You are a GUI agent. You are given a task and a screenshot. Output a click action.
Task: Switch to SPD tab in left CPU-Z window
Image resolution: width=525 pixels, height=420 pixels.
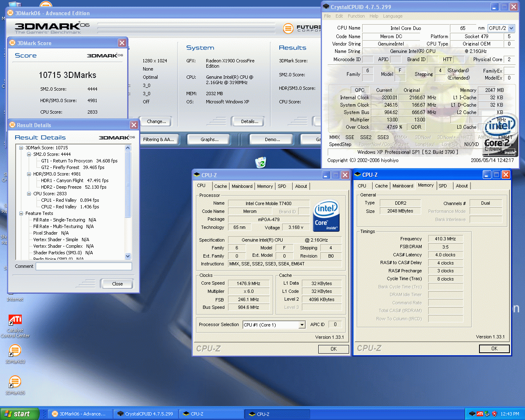pyautogui.click(x=282, y=186)
